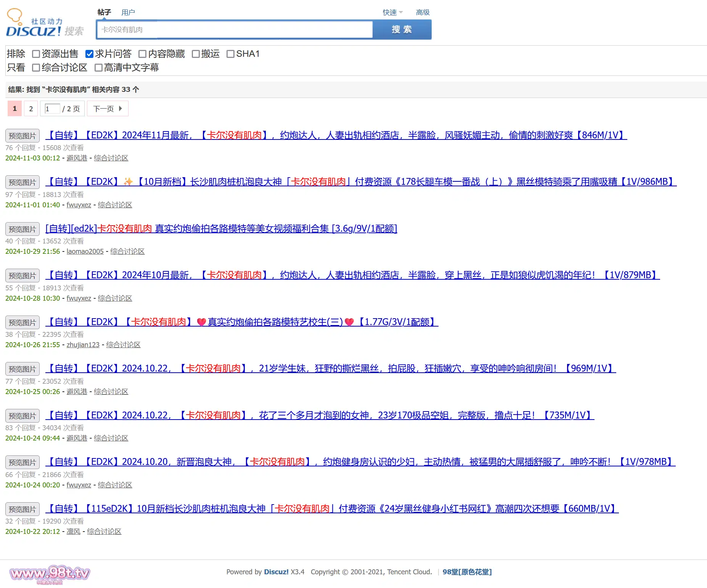Show only 高清中文字幕 results
Image resolution: width=707 pixels, height=588 pixels.
99,68
